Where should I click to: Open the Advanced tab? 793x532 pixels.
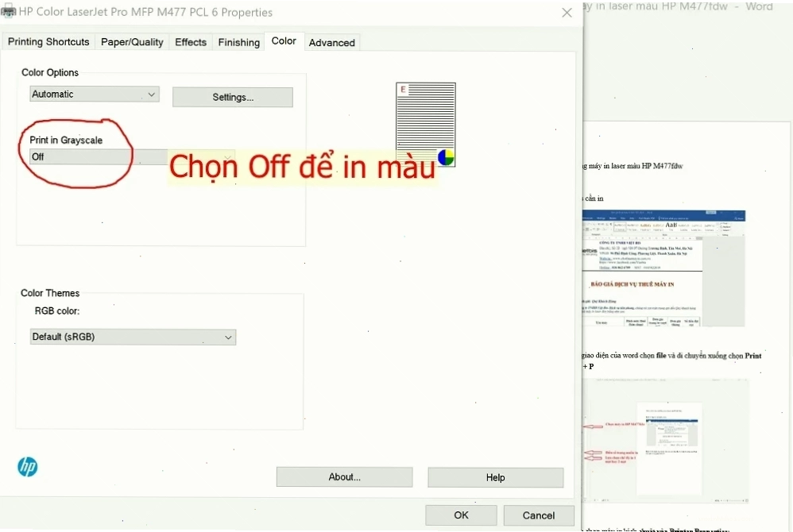[x=332, y=42]
